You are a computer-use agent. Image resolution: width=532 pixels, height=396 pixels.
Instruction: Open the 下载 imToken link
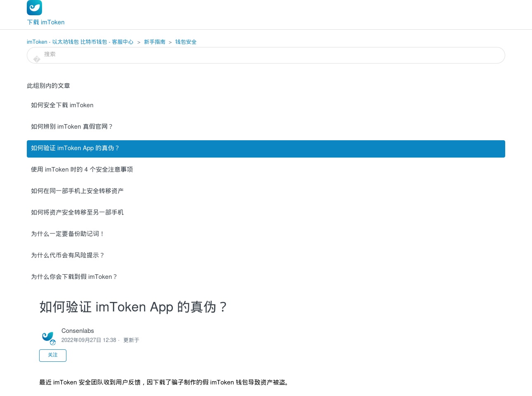click(x=46, y=22)
